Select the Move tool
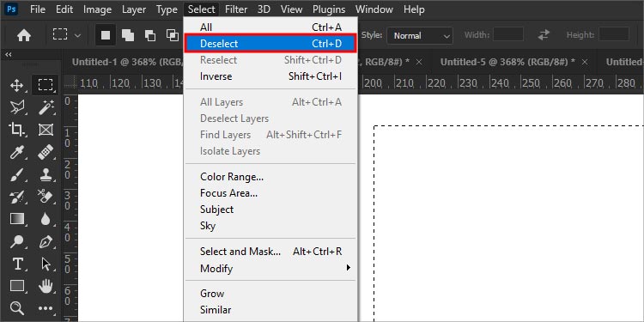 coord(17,85)
